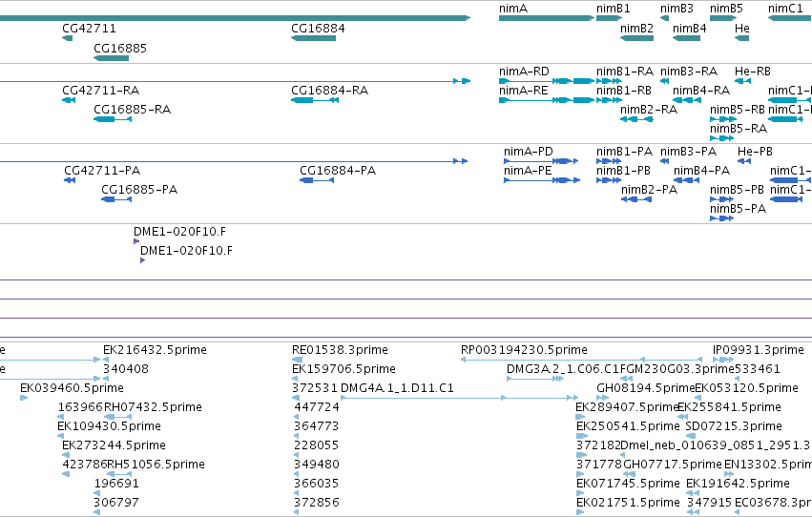
Task: Click the nimC1 gene label
Action: click(x=785, y=9)
